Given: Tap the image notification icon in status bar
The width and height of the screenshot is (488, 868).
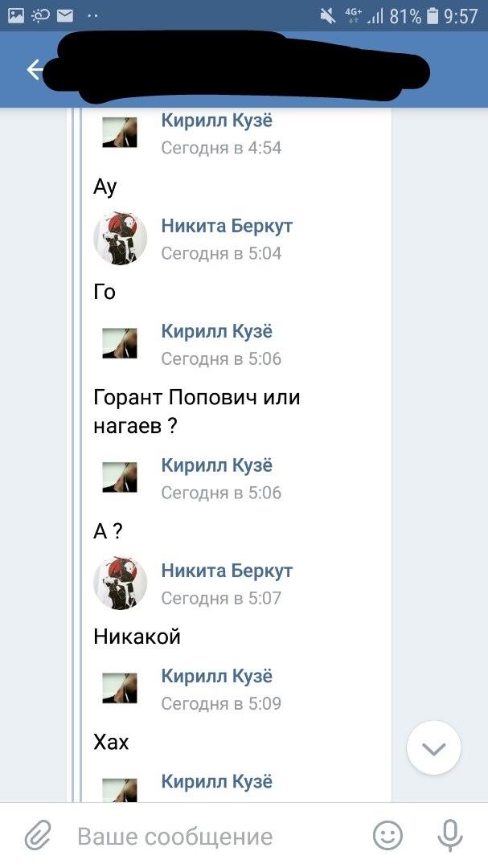Looking at the screenshot, I should click(15, 15).
